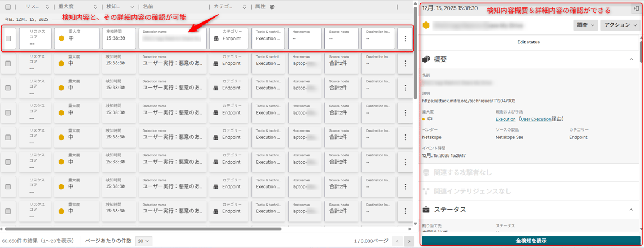Click the 全検知を表示 button
Image resolution: width=644 pixels, height=248 pixels.
(531, 241)
